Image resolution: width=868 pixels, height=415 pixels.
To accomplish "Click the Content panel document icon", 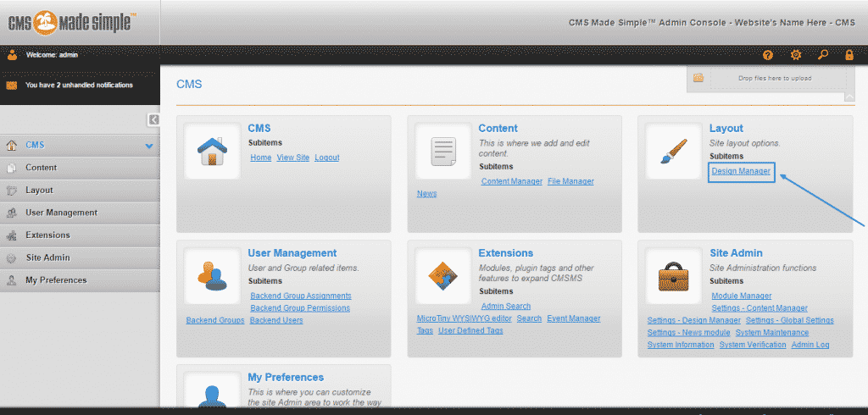I will tap(442, 151).
